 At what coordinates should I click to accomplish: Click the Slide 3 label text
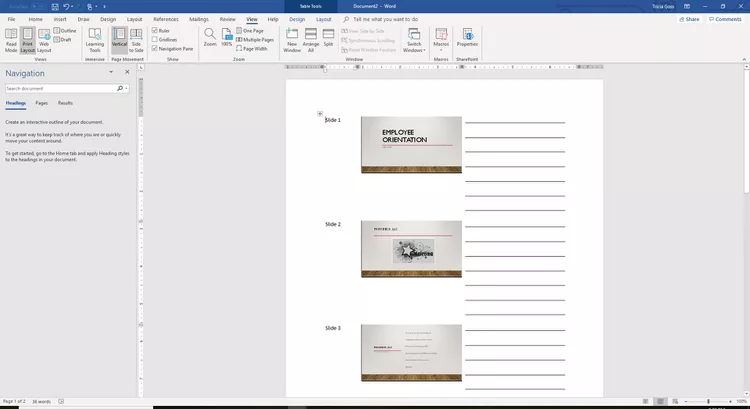tap(333, 328)
